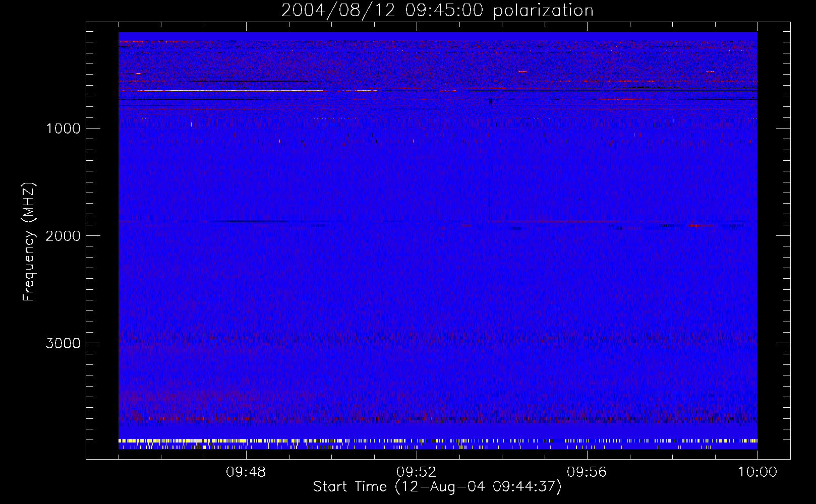The height and width of the screenshot is (504, 816).
Task: Click the '3000' frequency tick label
Action: pos(63,343)
